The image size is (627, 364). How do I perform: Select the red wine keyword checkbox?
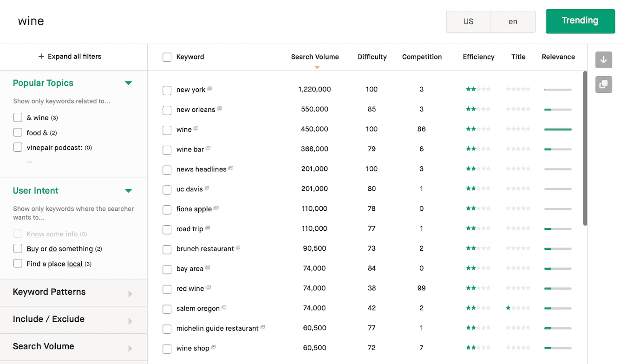coord(167,290)
